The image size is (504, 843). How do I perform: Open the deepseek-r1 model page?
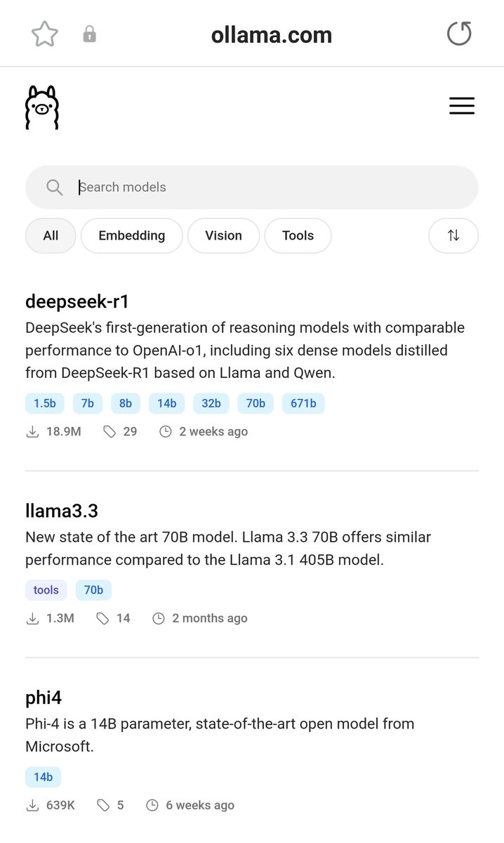[77, 301]
